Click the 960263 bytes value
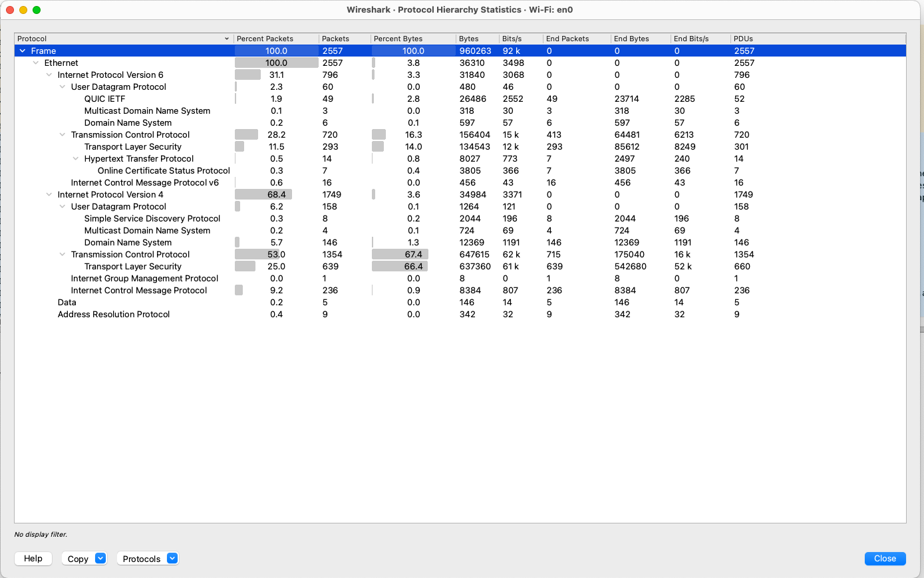The width and height of the screenshot is (924, 578). [475, 51]
